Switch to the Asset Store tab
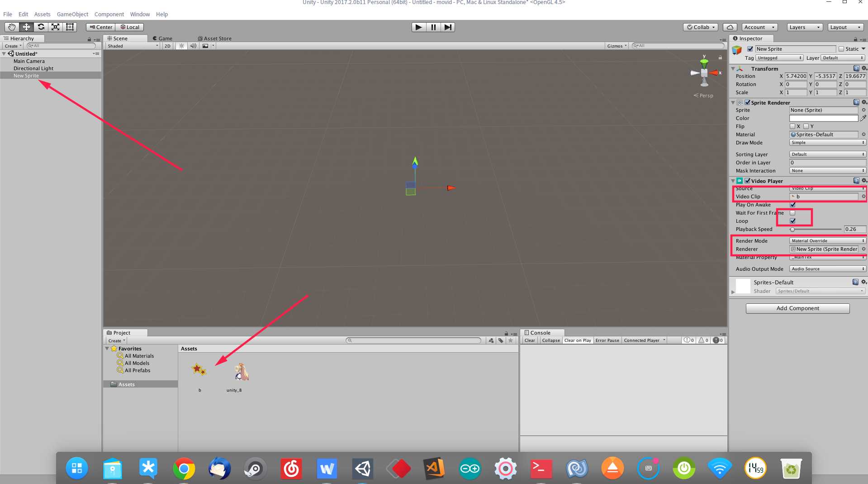 [215, 38]
